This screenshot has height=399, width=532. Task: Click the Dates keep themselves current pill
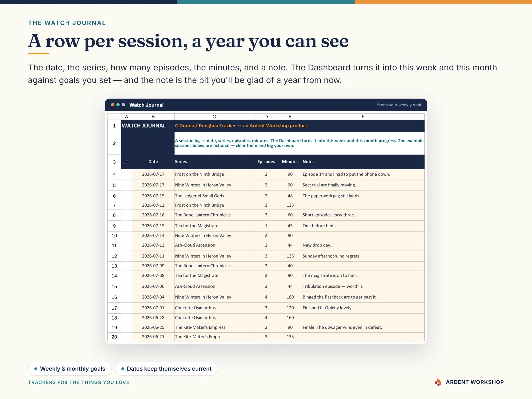166,369
